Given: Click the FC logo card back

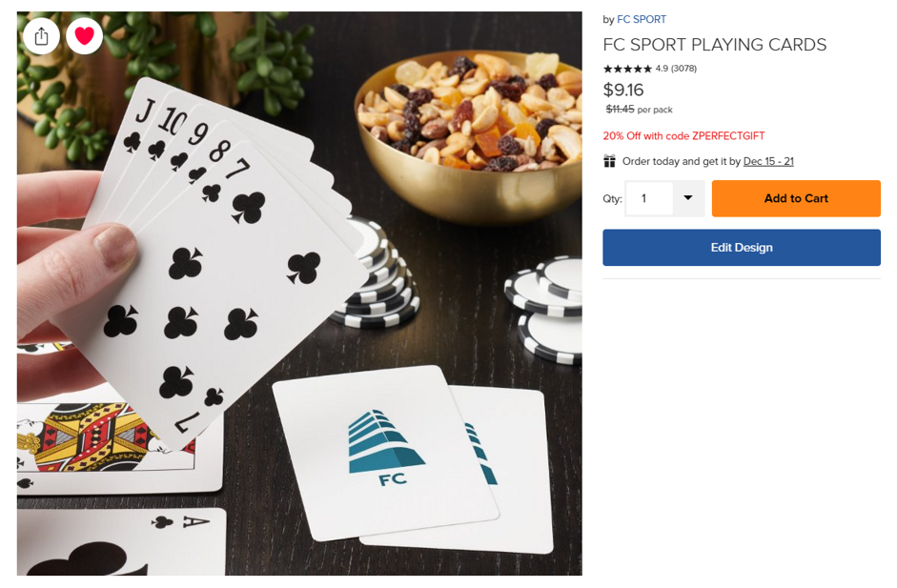Looking at the screenshot, I should [x=386, y=452].
